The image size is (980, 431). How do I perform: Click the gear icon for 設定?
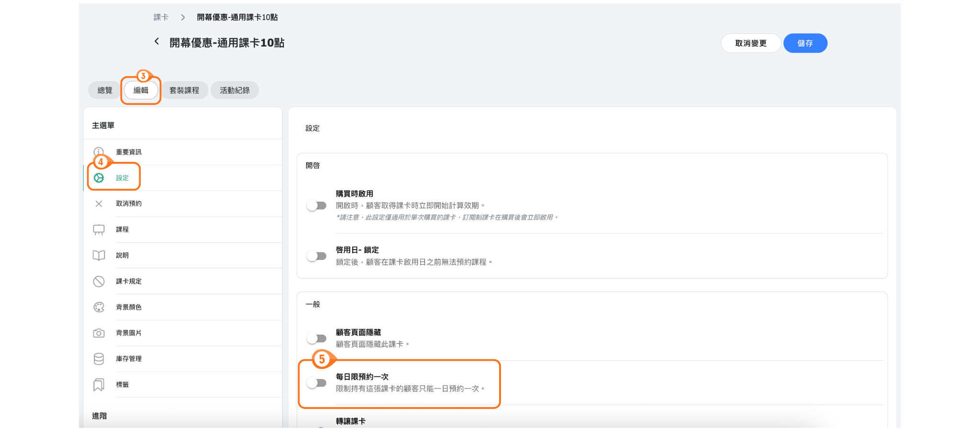pyautogui.click(x=99, y=178)
